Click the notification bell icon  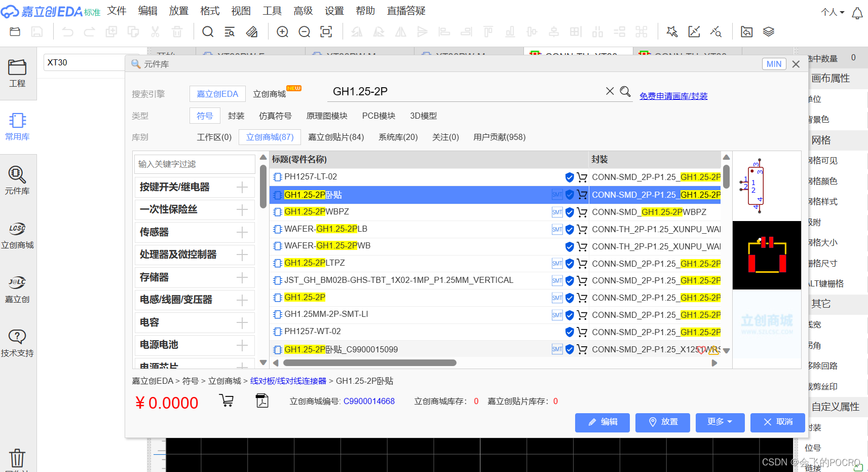(857, 13)
